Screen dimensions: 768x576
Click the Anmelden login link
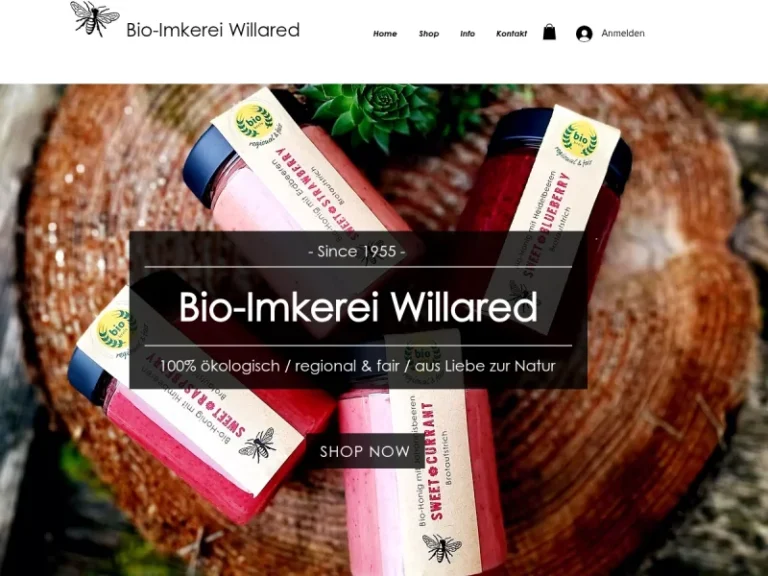(623, 33)
